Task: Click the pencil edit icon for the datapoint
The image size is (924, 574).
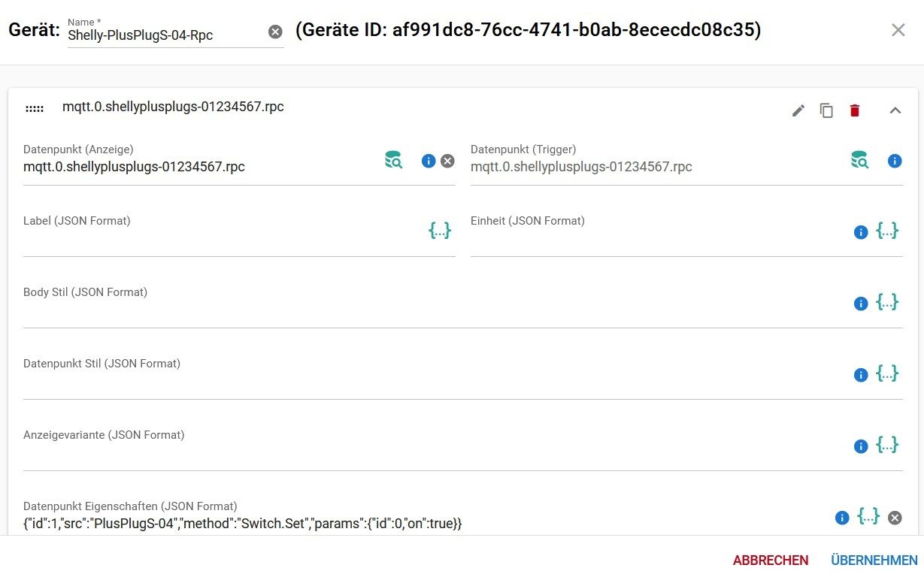Action: pos(798,111)
